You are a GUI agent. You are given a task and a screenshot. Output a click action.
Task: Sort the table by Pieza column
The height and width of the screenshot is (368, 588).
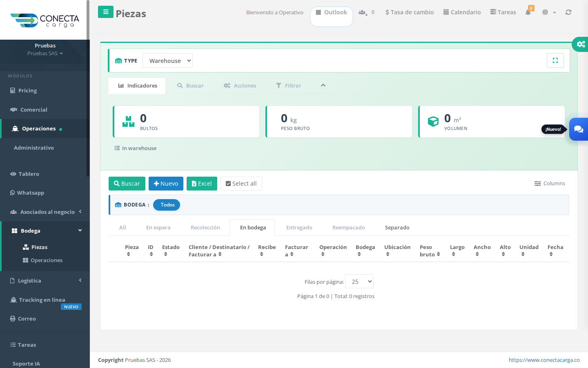(132, 250)
